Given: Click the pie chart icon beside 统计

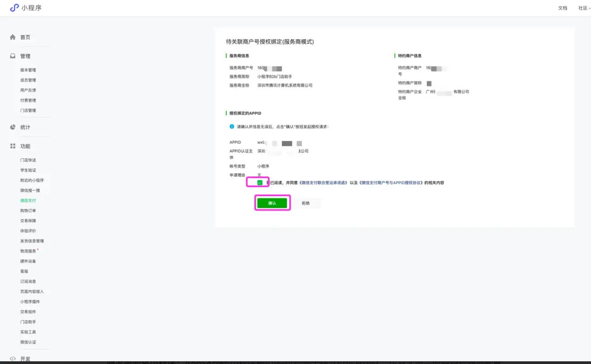Looking at the screenshot, I should pos(13,127).
